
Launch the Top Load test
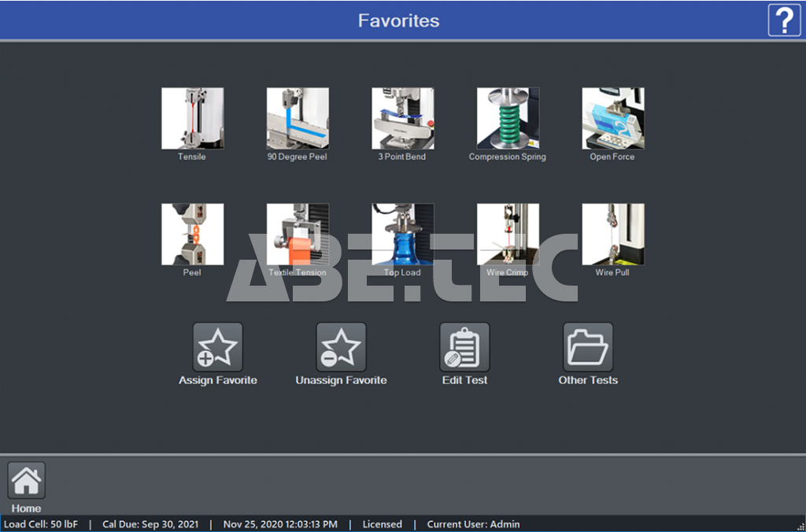pyautogui.click(x=402, y=235)
